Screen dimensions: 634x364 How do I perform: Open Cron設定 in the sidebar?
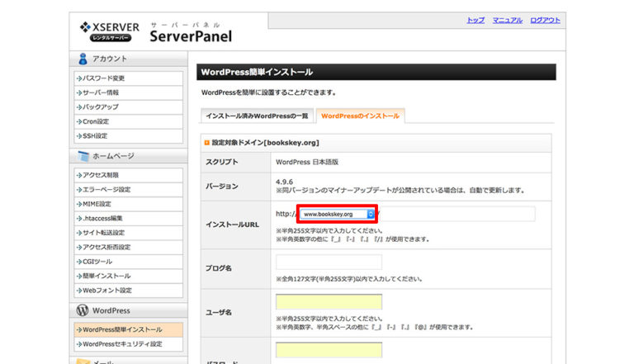tap(129, 121)
